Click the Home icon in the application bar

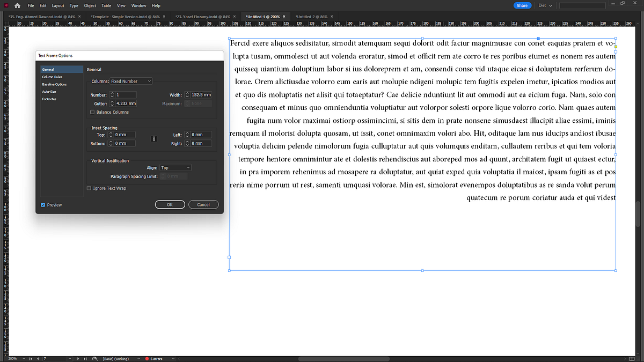tap(17, 5)
